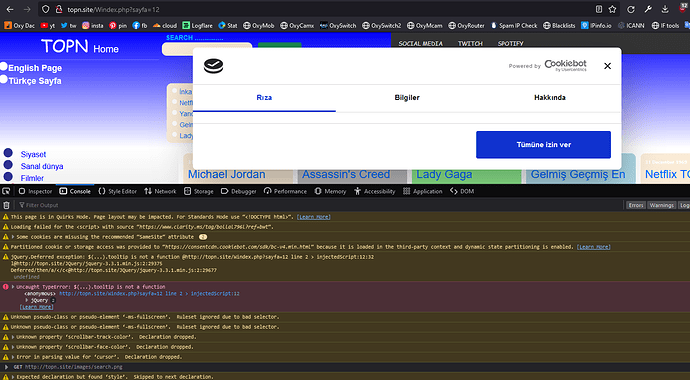Expand the uncaught TypeError message
The image size is (690, 380).
tap(13, 287)
